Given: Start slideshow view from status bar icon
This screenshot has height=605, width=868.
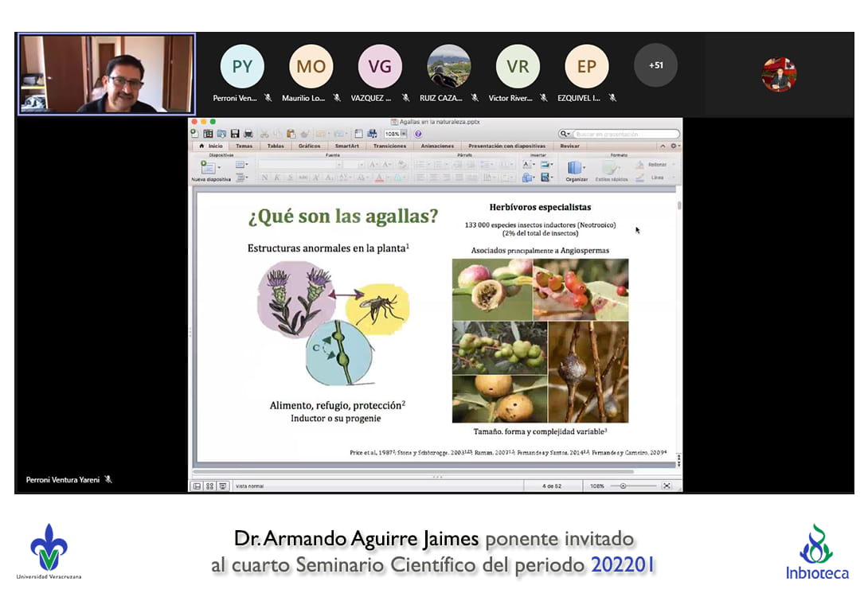Looking at the screenshot, I should pos(221,486).
